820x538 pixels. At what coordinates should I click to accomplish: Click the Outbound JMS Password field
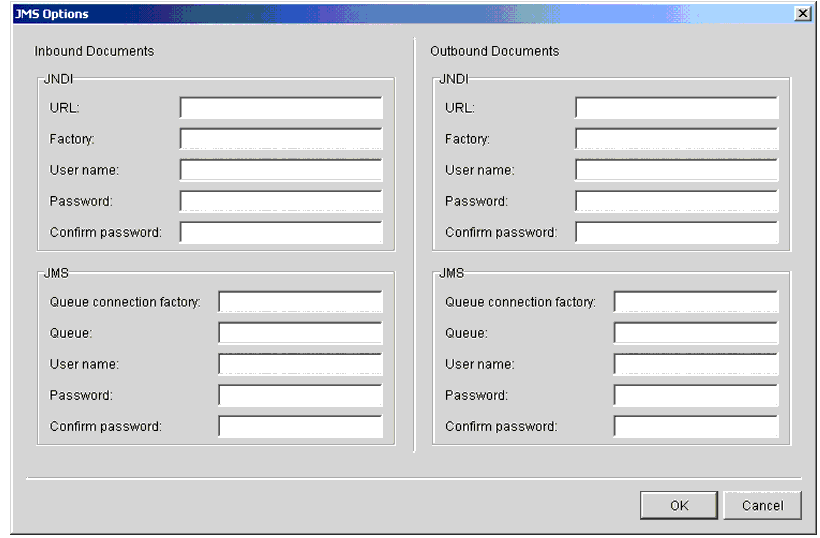(x=696, y=395)
